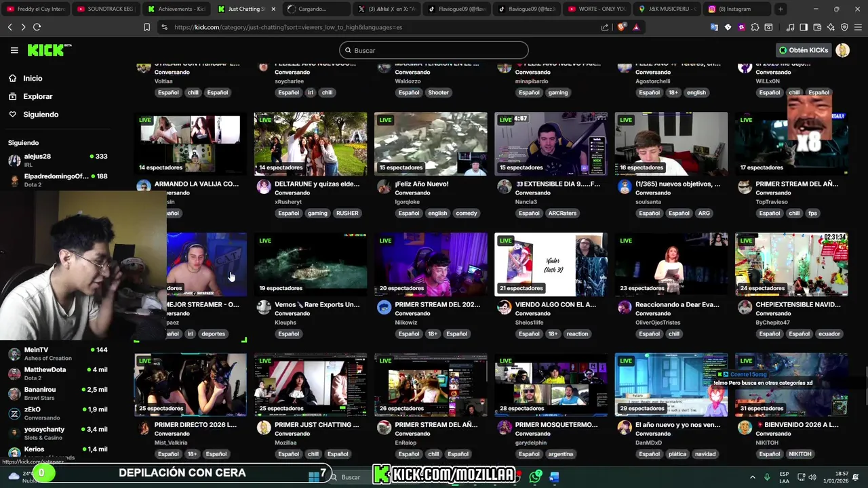Open the network icon in the system tray
Viewport: 868px width, 488px height.
point(802,476)
